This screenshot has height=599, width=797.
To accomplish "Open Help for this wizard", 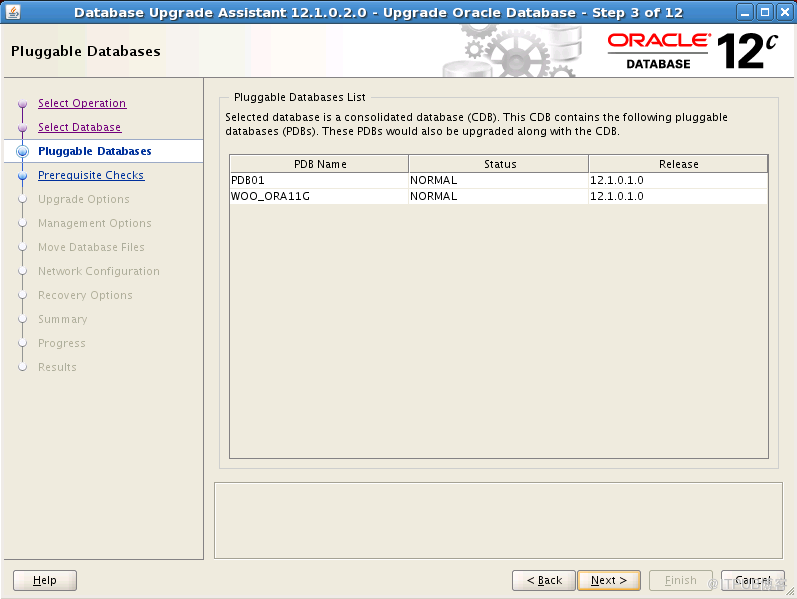I will [x=45, y=580].
